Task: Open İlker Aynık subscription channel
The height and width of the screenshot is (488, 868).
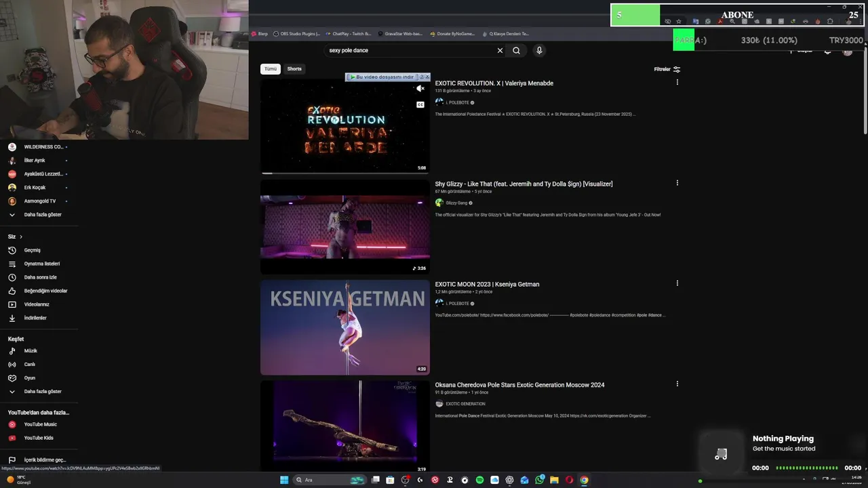Action: click(34, 161)
